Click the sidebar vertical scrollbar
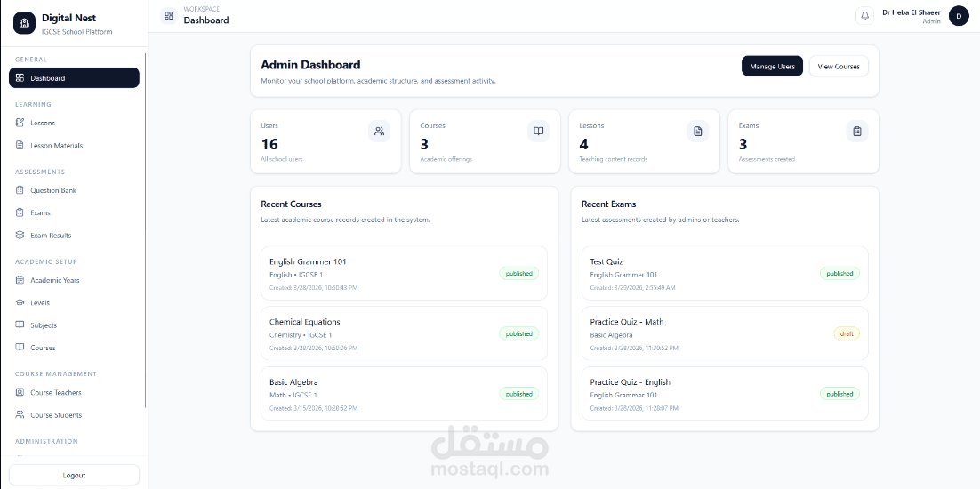The image size is (980, 489). pos(146,231)
